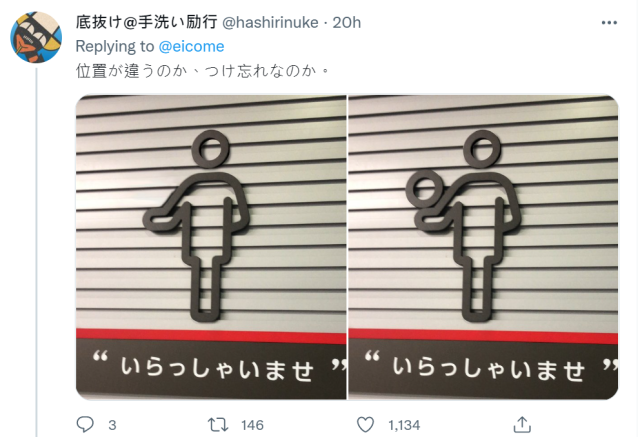Click the reply speech bubble icon

pyautogui.click(x=85, y=425)
